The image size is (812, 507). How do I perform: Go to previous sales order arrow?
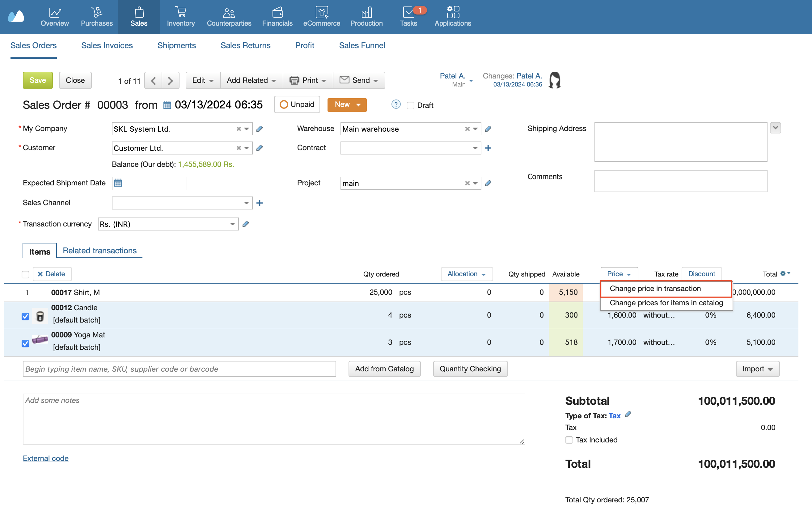153,80
